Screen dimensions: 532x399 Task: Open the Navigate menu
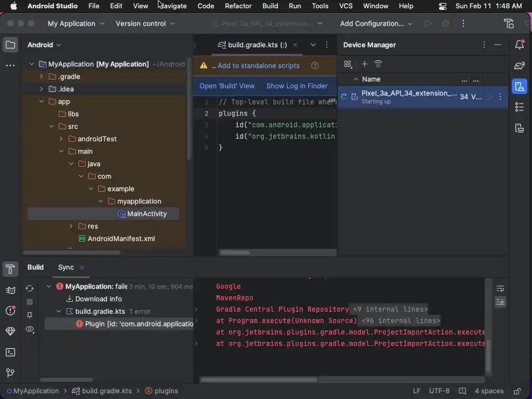tap(172, 6)
